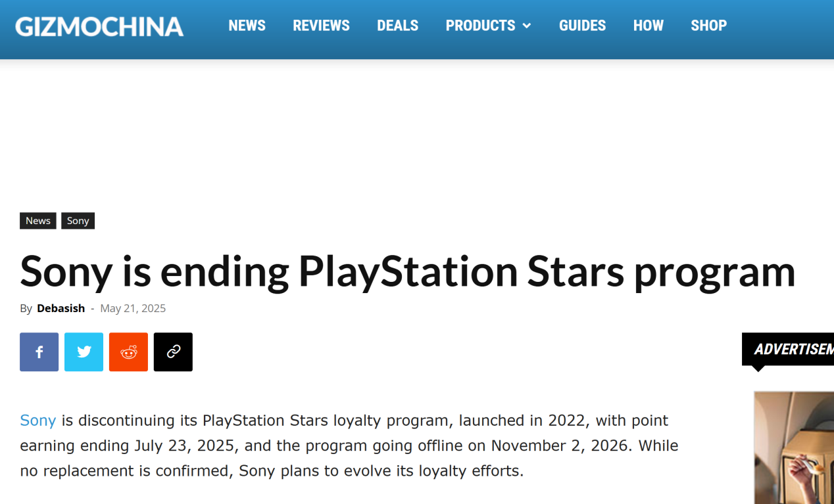Click the black Sony category tag
Image resolution: width=834 pixels, height=504 pixels.
pyautogui.click(x=78, y=221)
